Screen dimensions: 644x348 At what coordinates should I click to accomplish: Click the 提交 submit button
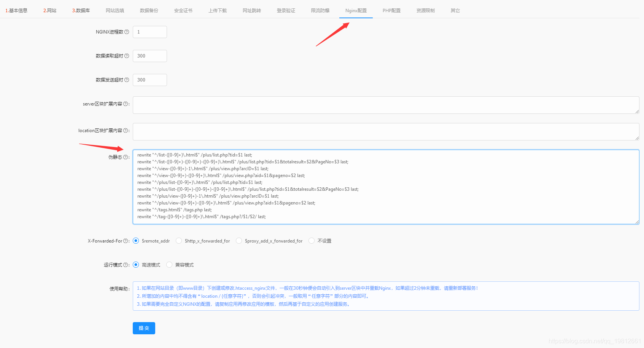(x=144, y=328)
